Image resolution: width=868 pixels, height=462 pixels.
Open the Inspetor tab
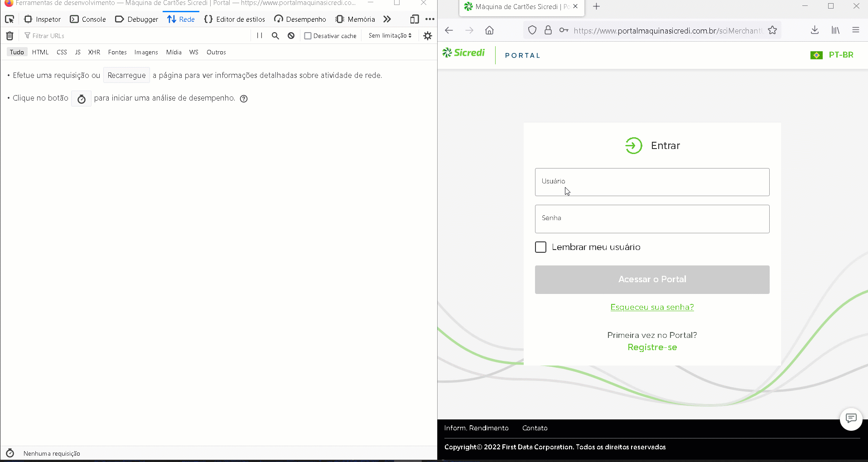(x=42, y=19)
